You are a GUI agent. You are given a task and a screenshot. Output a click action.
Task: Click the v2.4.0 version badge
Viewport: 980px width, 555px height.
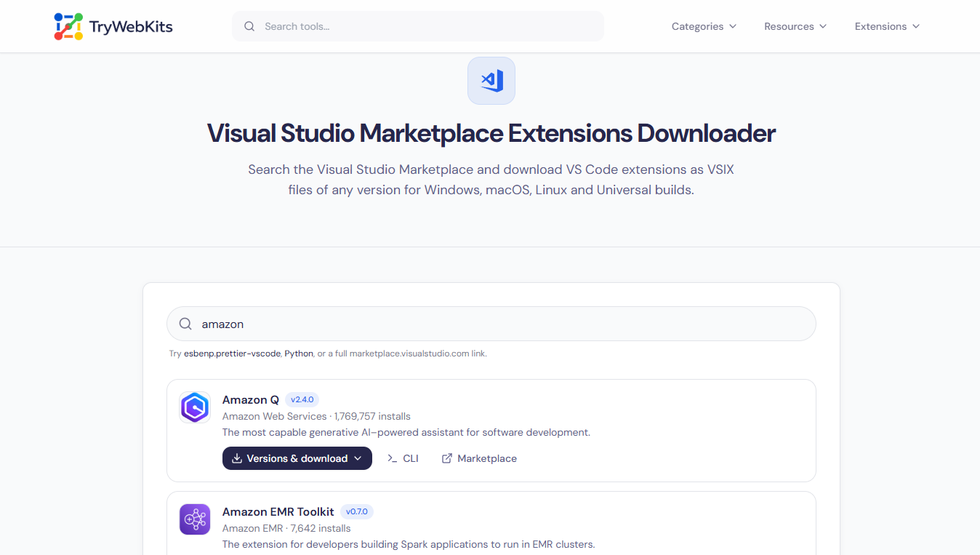[x=302, y=399]
